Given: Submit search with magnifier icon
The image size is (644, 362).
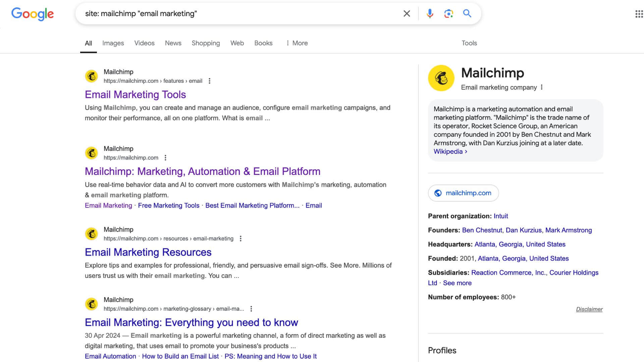Looking at the screenshot, I should tap(467, 13).
